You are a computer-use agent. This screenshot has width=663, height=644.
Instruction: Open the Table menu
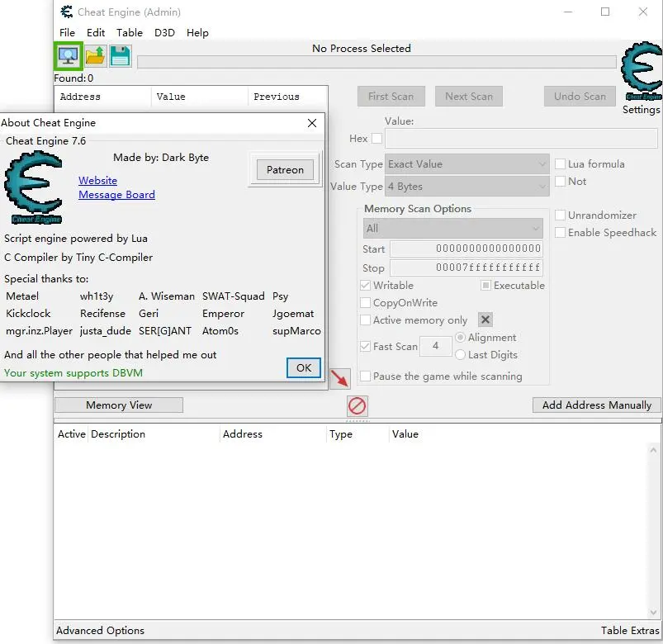[x=129, y=33]
